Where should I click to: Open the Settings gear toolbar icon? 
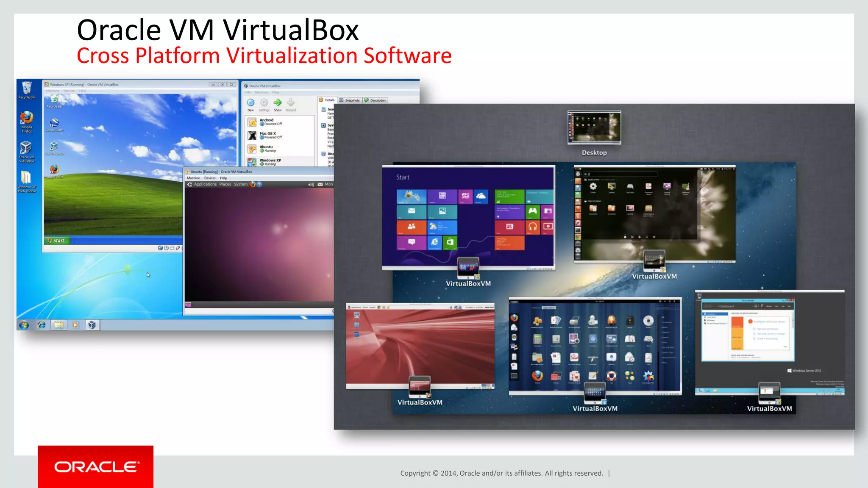tap(264, 103)
